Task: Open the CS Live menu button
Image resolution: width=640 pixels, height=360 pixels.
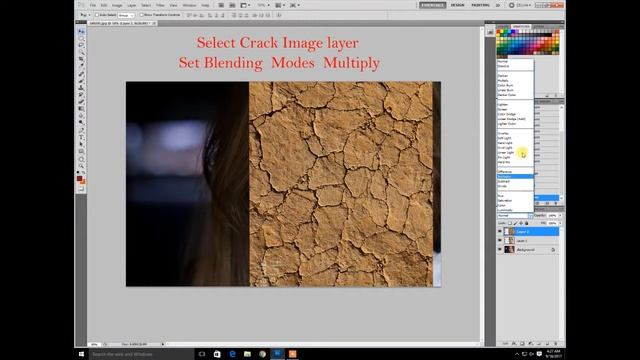Action: pos(520,5)
